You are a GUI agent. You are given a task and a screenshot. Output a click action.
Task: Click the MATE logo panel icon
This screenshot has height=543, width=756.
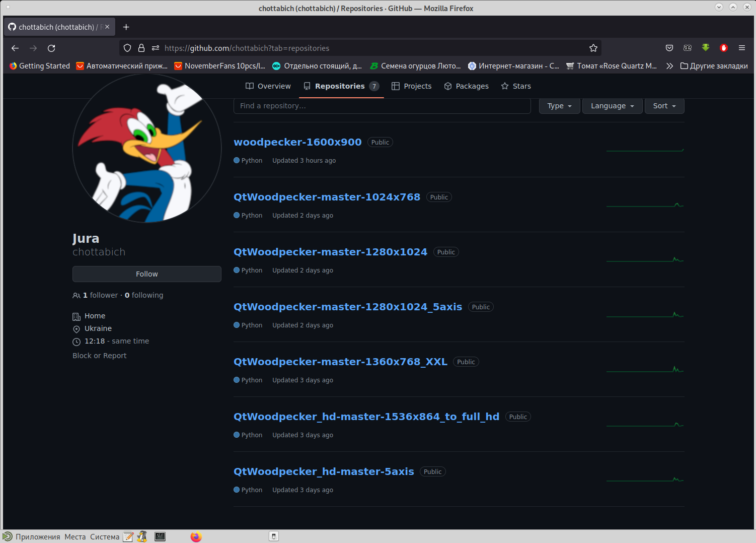point(8,536)
